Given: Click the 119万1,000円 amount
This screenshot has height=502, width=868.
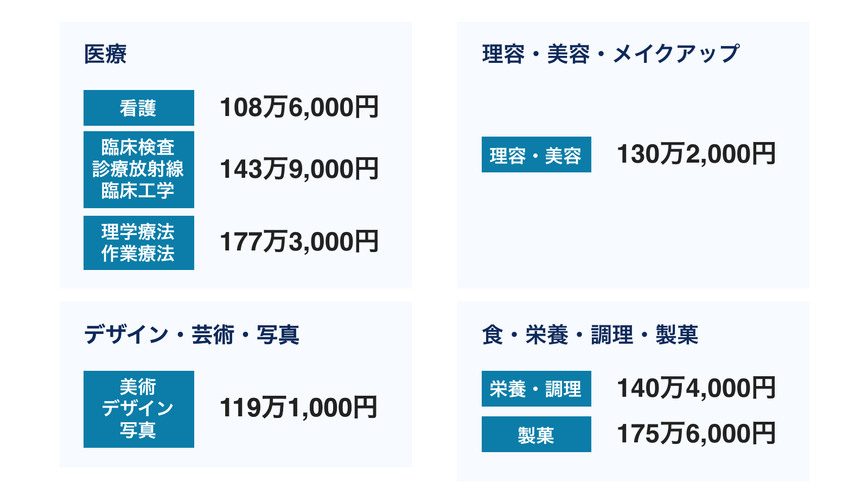Looking at the screenshot, I should (x=299, y=408).
